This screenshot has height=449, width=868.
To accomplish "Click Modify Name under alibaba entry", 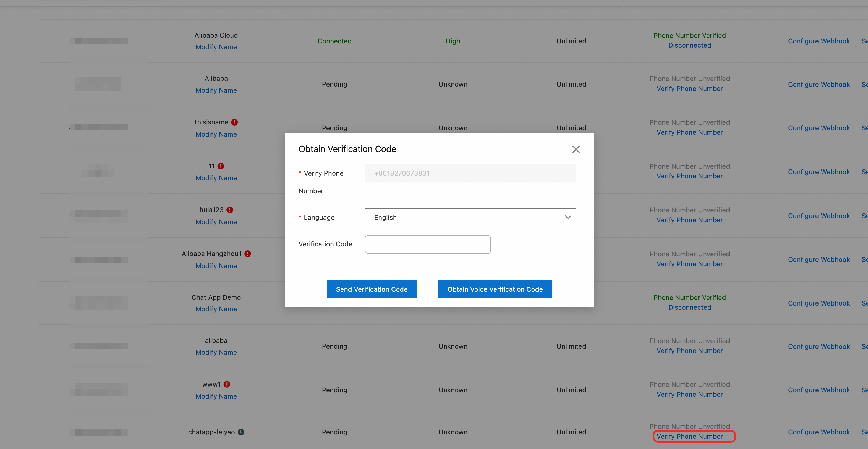I will pos(216,353).
